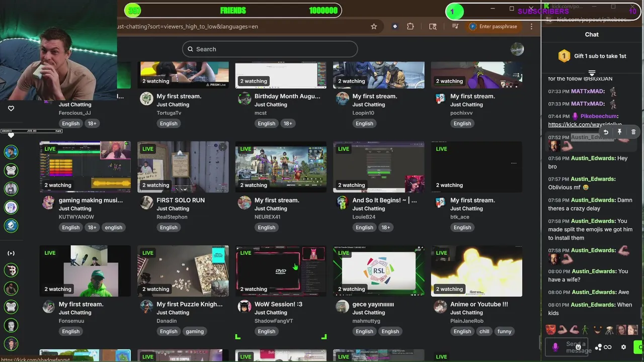Open My first Puzzle Knight stream thumbnail
The image size is (644, 362).
click(183, 271)
